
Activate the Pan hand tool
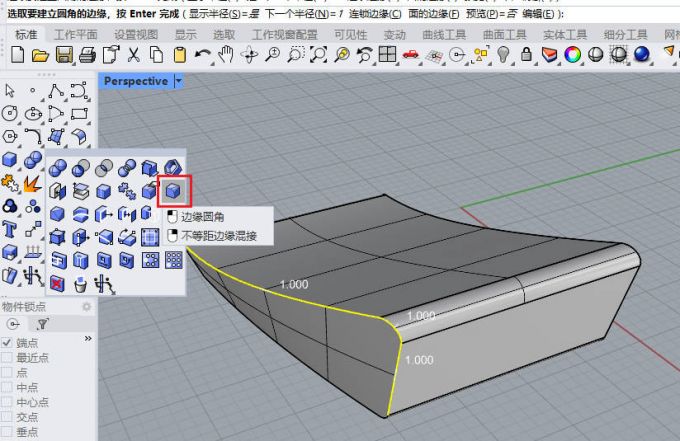[226, 55]
